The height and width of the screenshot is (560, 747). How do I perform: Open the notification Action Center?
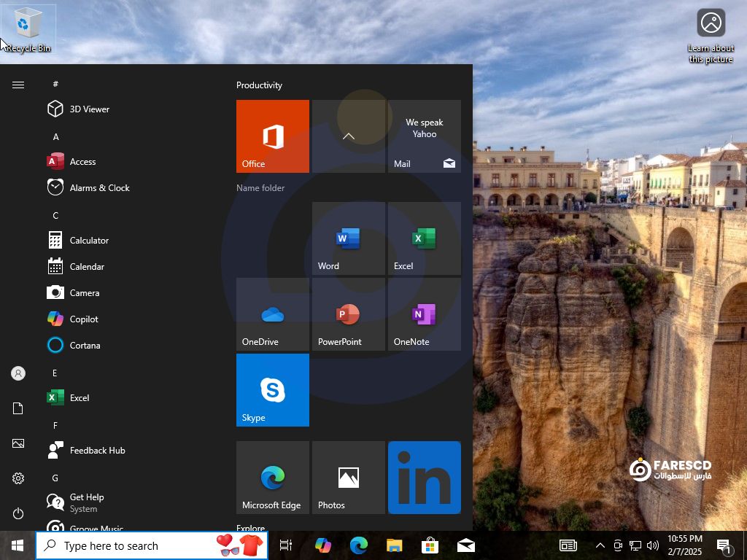click(724, 545)
